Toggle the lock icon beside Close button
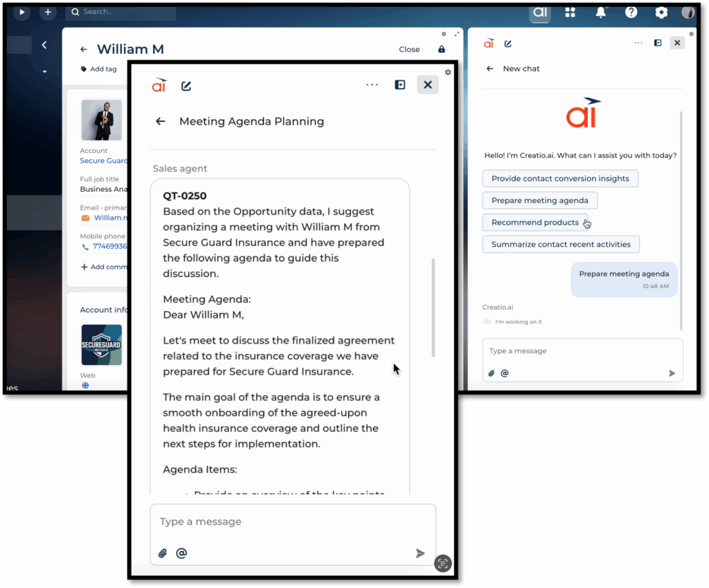709x588 pixels. [442, 49]
